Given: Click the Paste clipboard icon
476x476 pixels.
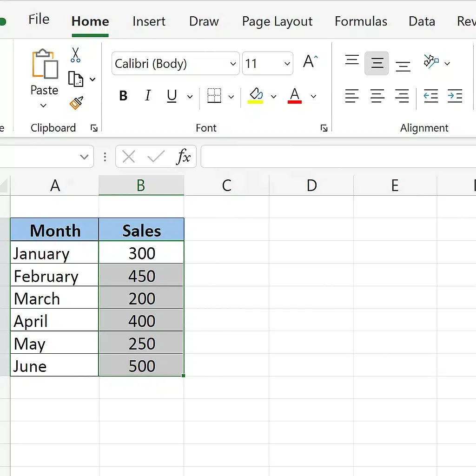Looking at the screenshot, I should pyautogui.click(x=45, y=65).
